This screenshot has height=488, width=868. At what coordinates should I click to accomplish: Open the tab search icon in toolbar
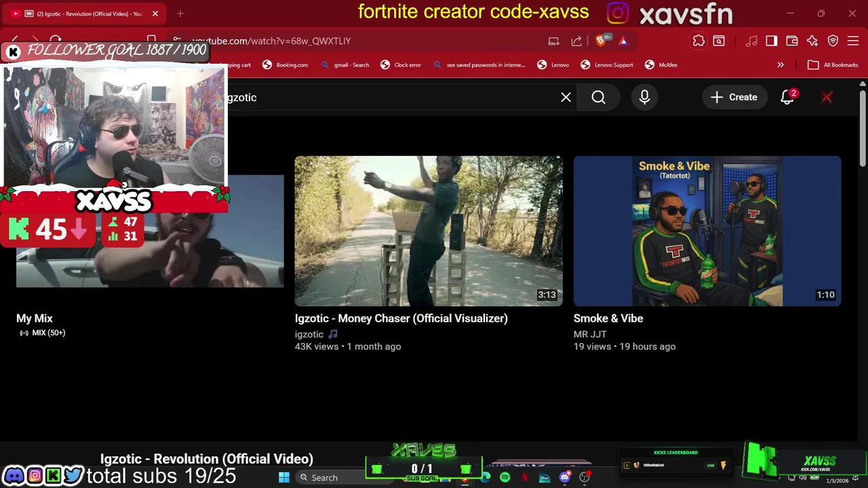(719, 41)
